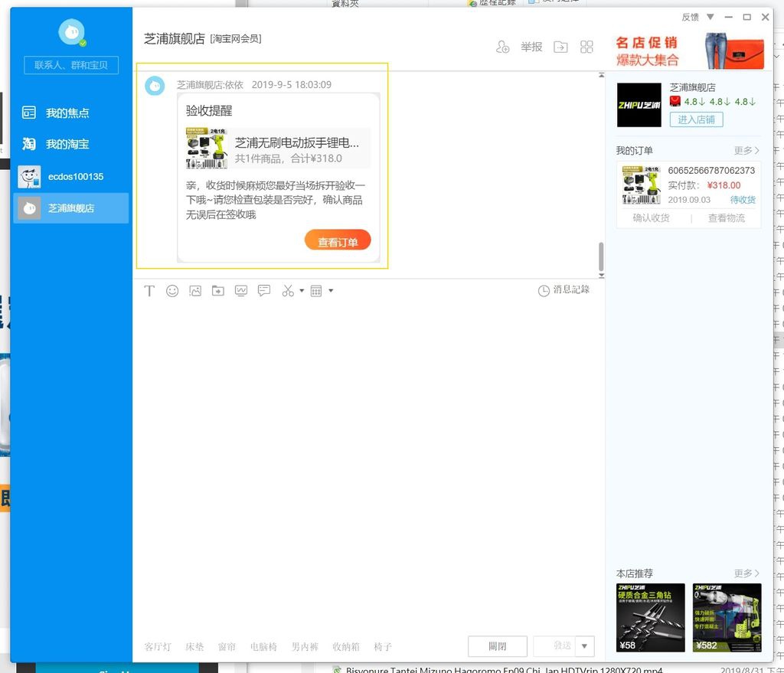Open the ¥58 硬质合金三角钻 product
784x673 pixels.
pos(651,618)
